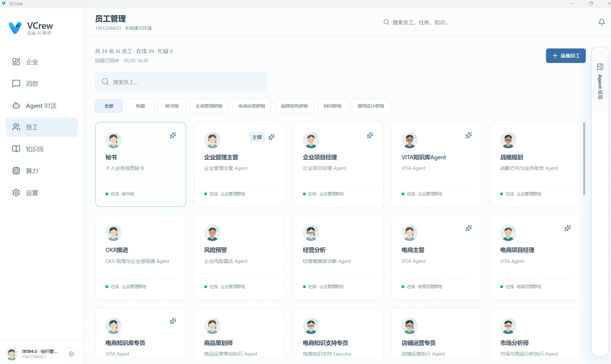Screen dimensions: 611x364
Task: Click the sparkle icon on 电商知识库专员 card
Action: (x=173, y=321)
